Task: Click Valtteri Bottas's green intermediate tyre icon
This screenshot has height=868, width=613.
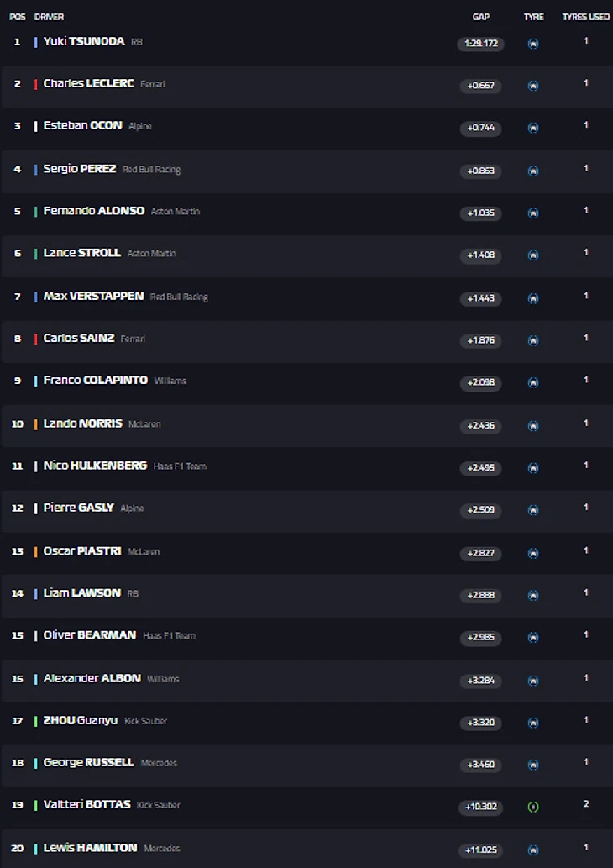Action: pyautogui.click(x=533, y=807)
